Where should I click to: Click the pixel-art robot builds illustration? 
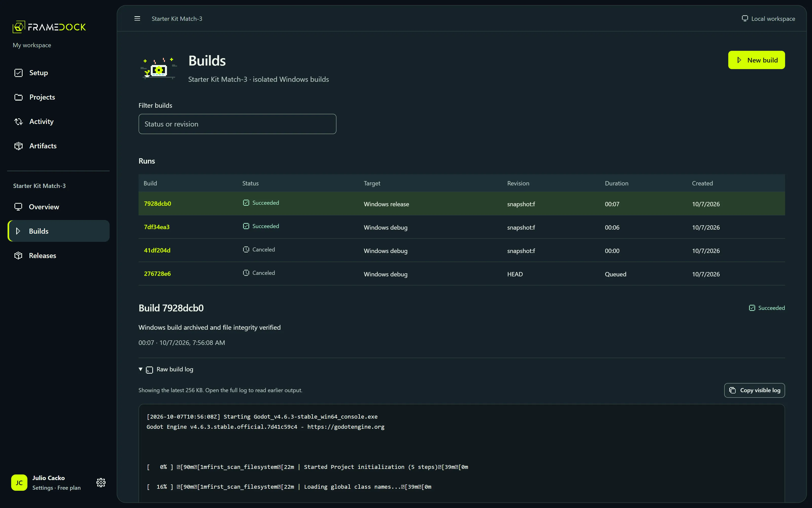pyautogui.click(x=158, y=68)
